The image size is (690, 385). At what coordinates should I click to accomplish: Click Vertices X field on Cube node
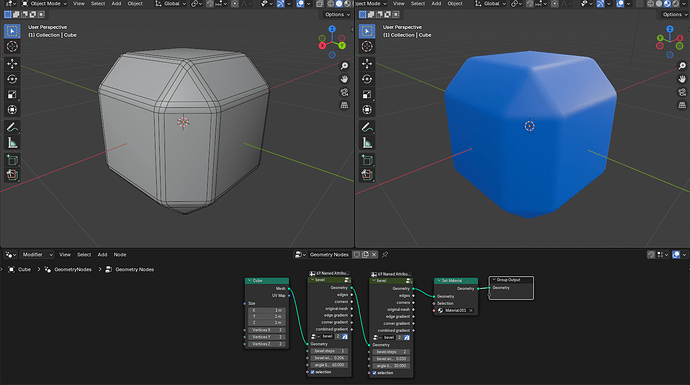coord(267,330)
